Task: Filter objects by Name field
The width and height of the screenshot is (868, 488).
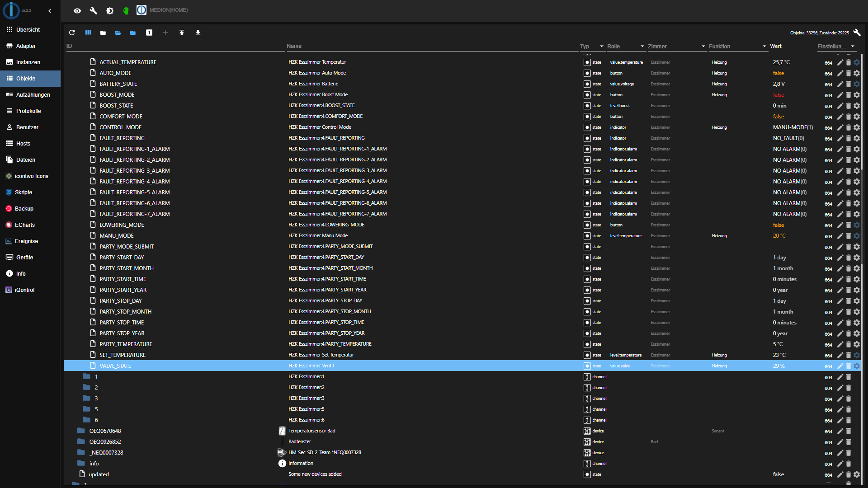Action: pyautogui.click(x=432, y=46)
